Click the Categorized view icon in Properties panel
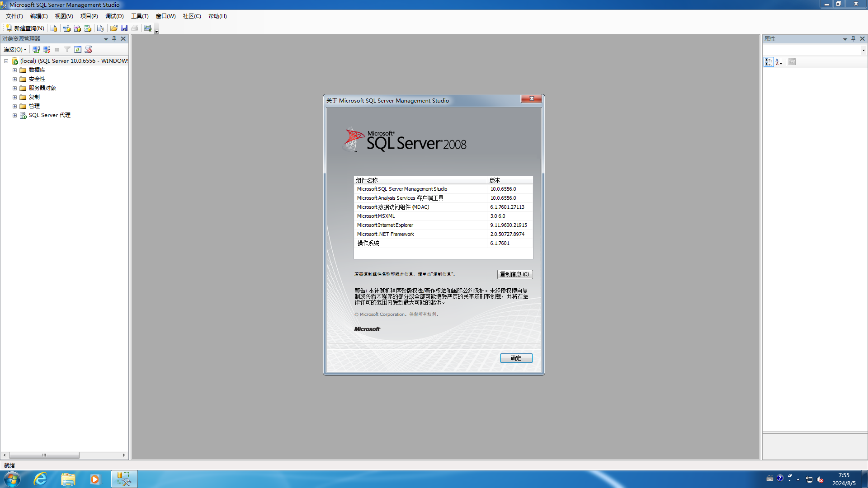The height and width of the screenshot is (488, 868). pos(769,62)
